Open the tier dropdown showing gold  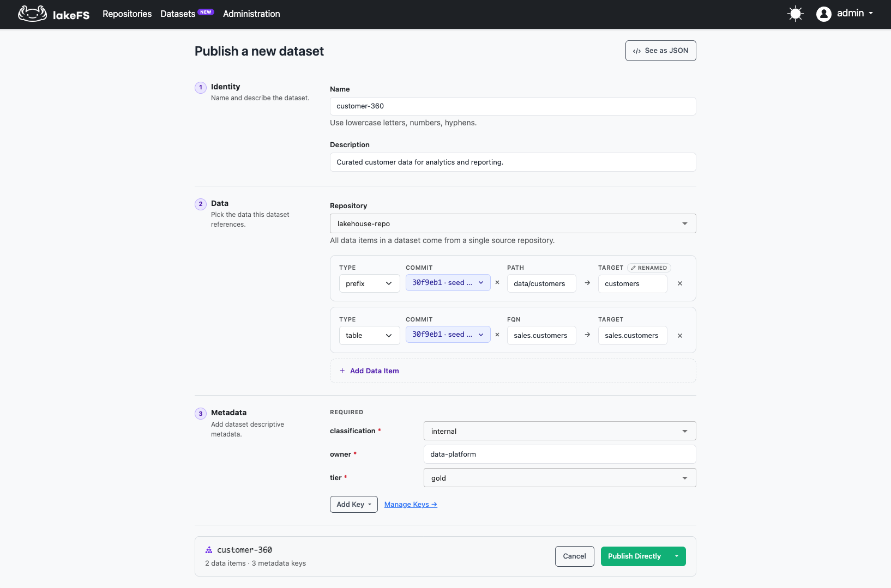click(x=560, y=478)
